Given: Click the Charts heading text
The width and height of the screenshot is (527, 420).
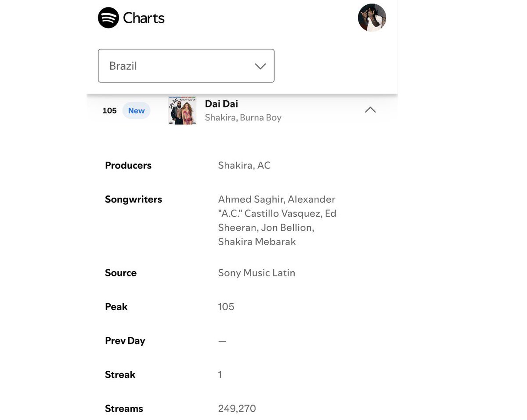Looking at the screenshot, I should pyautogui.click(x=144, y=18).
